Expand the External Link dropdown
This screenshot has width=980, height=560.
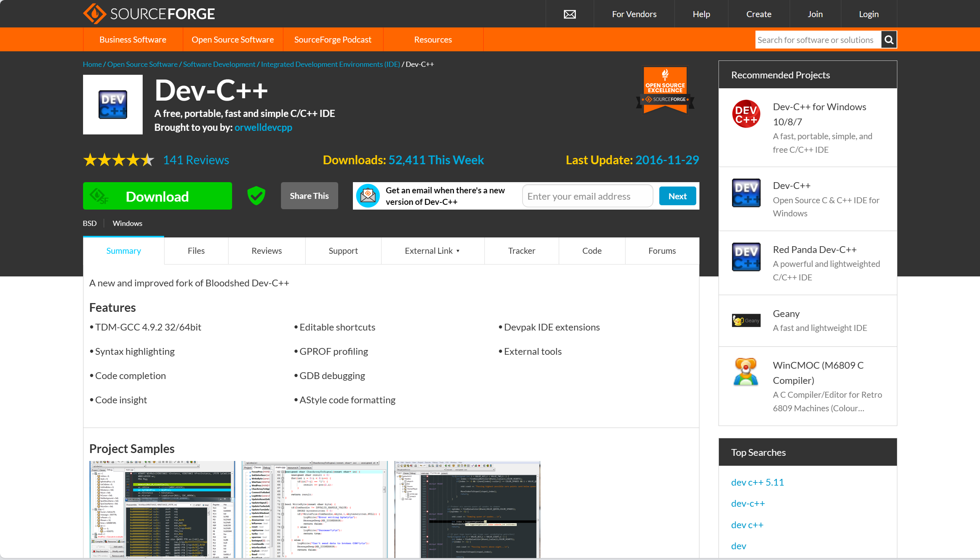click(x=432, y=251)
